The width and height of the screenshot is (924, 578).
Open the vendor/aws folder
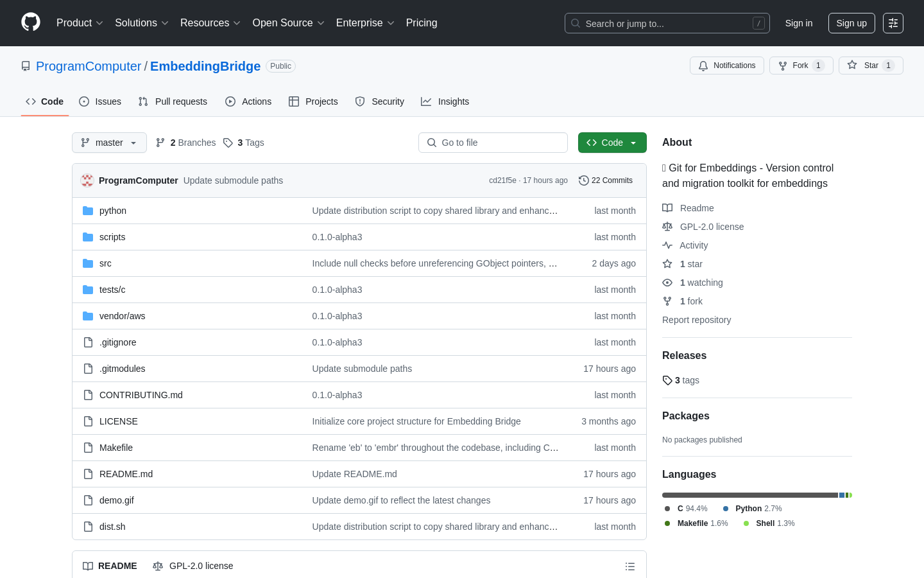pyautogui.click(x=123, y=316)
